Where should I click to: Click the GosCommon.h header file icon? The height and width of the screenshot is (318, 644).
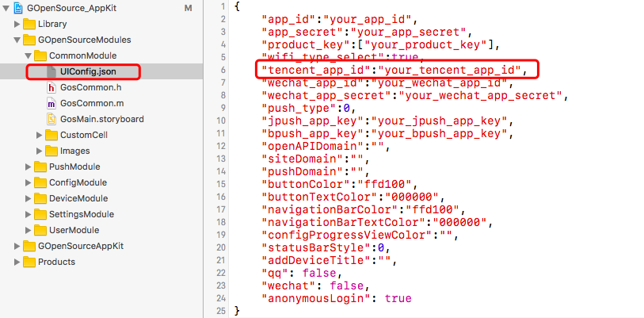click(x=52, y=87)
